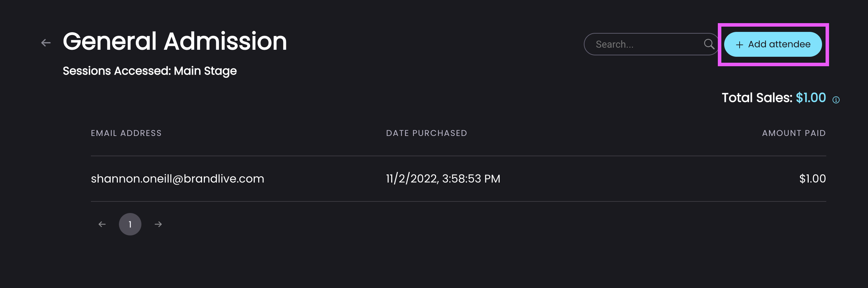Screen dimensions: 868x288
Task: Click the Sessions Accessed: Main Stage text
Action: click(x=150, y=71)
